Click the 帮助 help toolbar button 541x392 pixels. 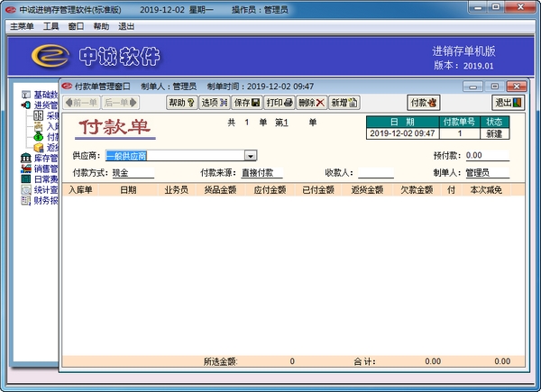tap(182, 103)
